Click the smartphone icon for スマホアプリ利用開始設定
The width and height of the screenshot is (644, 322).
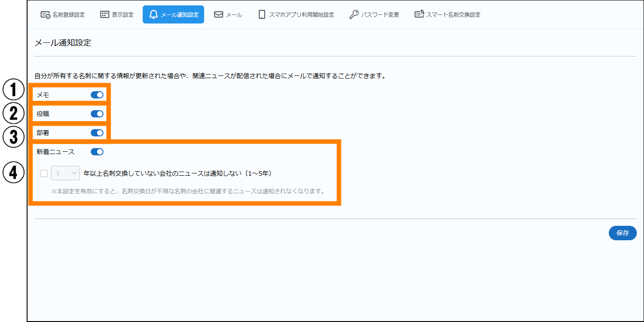(262, 14)
